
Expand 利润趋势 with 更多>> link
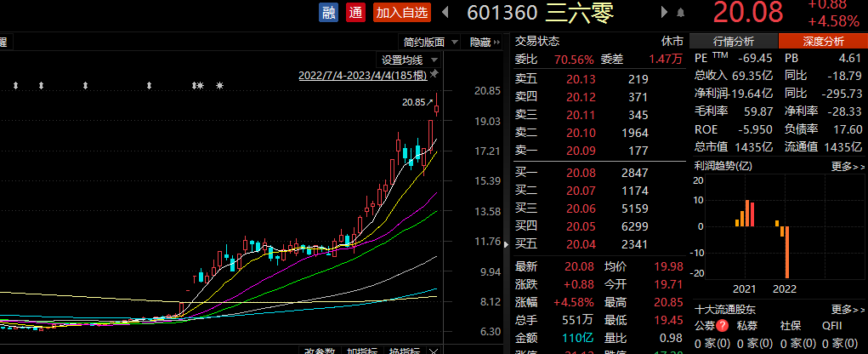pyautogui.click(x=848, y=166)
